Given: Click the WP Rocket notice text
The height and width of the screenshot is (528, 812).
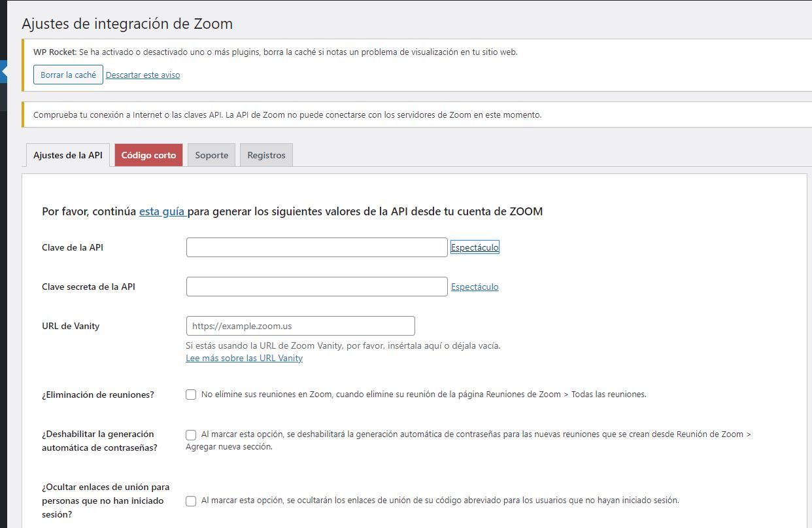Looking at the screenshot, I should 275,52.
